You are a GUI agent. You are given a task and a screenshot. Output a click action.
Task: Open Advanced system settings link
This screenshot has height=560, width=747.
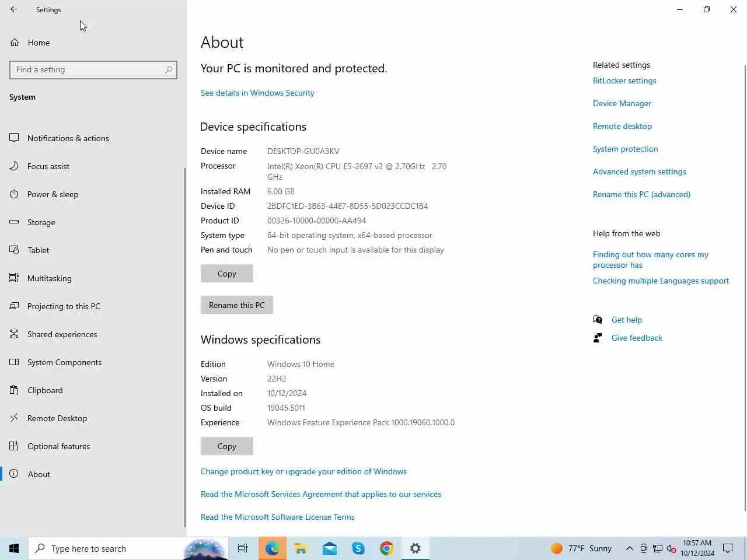coord(640,171)
